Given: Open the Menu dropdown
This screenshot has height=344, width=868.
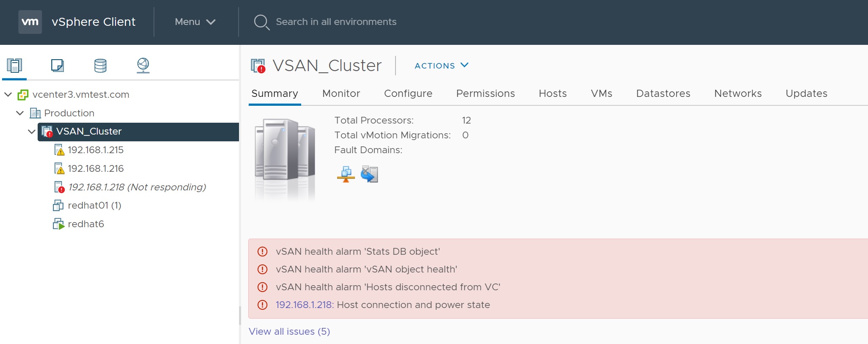Looking at the screenshot, I should tap(195, 22).
